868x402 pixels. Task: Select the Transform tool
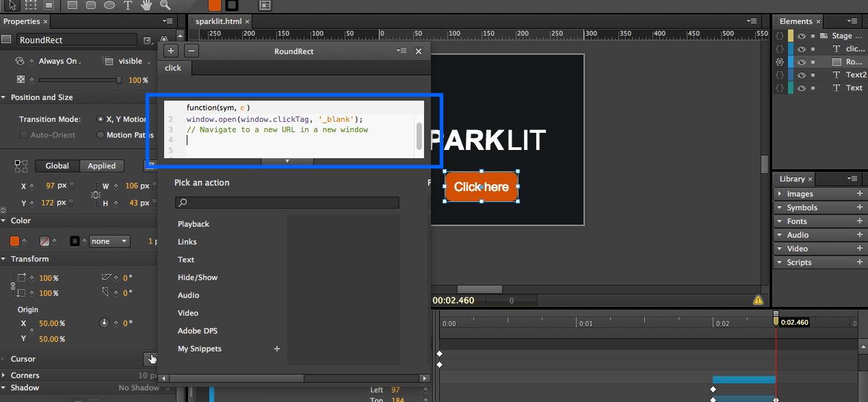tap(30, 5)
